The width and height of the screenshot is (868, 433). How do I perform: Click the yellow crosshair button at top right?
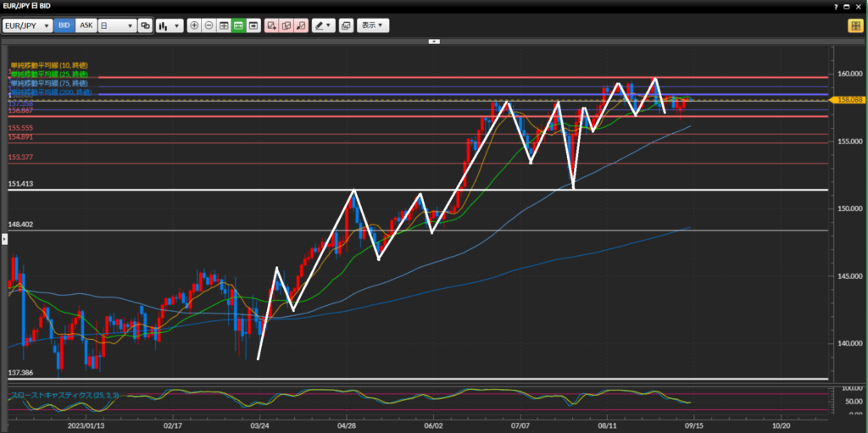[854, 25]
